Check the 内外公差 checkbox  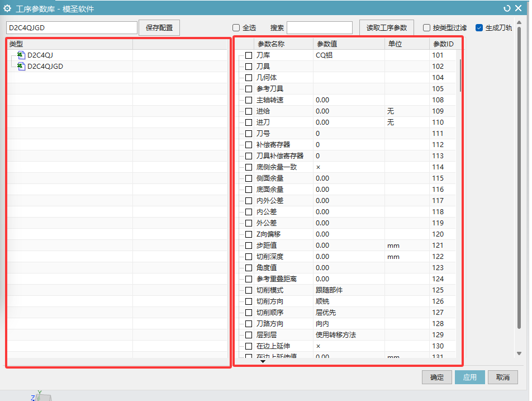[249, 201]
